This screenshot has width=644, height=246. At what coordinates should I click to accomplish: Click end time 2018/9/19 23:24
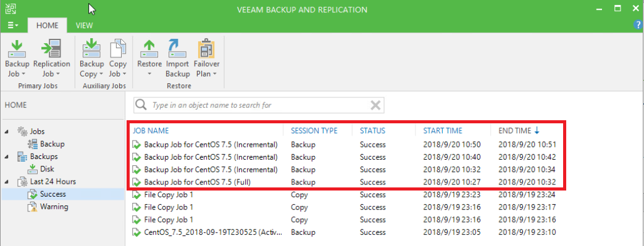coord(527,195)
